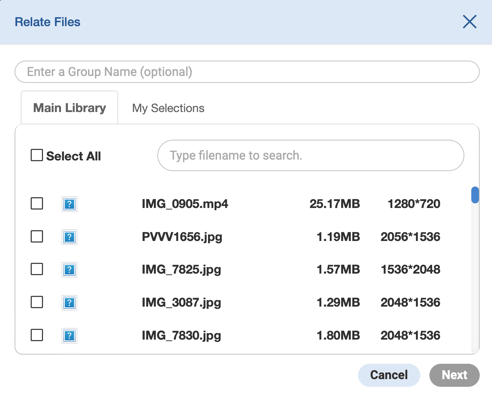
Task: Click the file list scrollbar handle
Action: point(475,195)
